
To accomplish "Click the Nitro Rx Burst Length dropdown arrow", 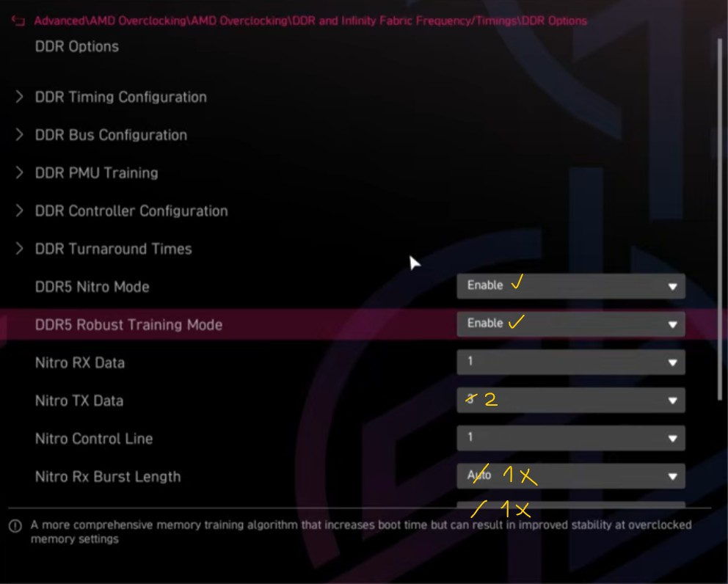I will tap(672, 476).
